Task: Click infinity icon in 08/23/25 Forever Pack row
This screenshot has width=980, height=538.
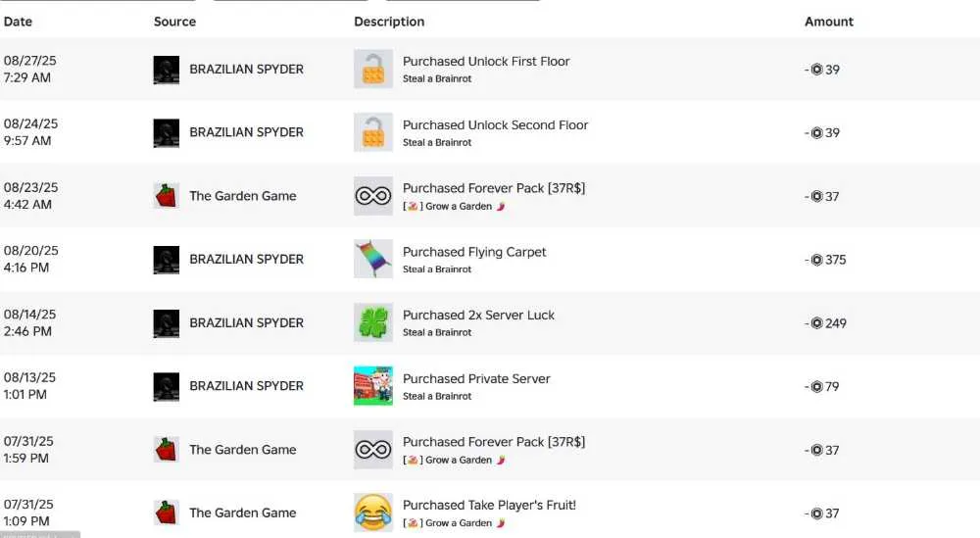Action: (373, 196)
